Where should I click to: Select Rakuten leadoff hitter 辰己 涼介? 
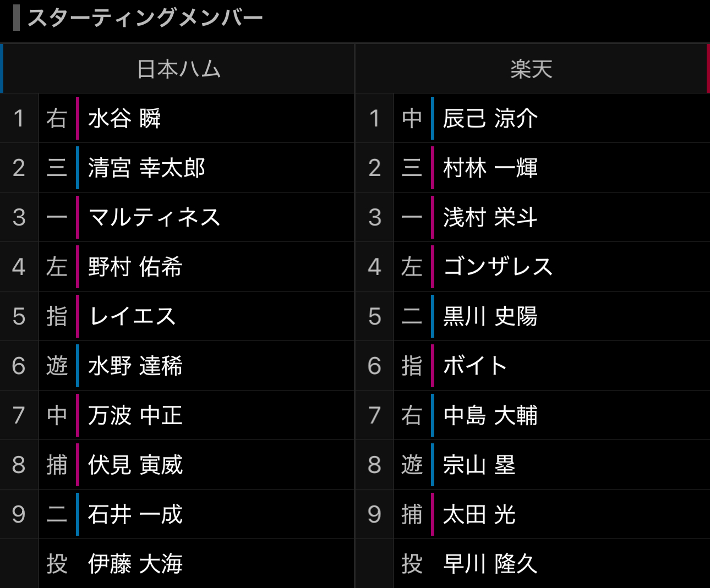490,118
